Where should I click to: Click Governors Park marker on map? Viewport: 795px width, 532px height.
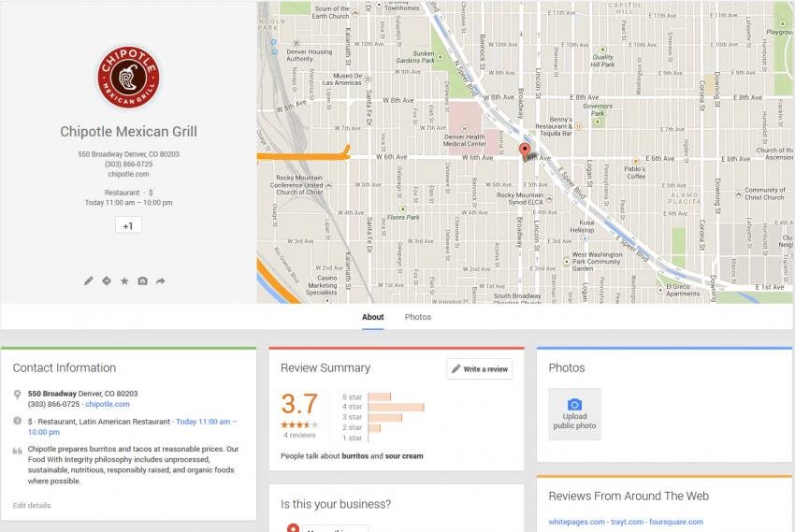[x=598, y=122]
